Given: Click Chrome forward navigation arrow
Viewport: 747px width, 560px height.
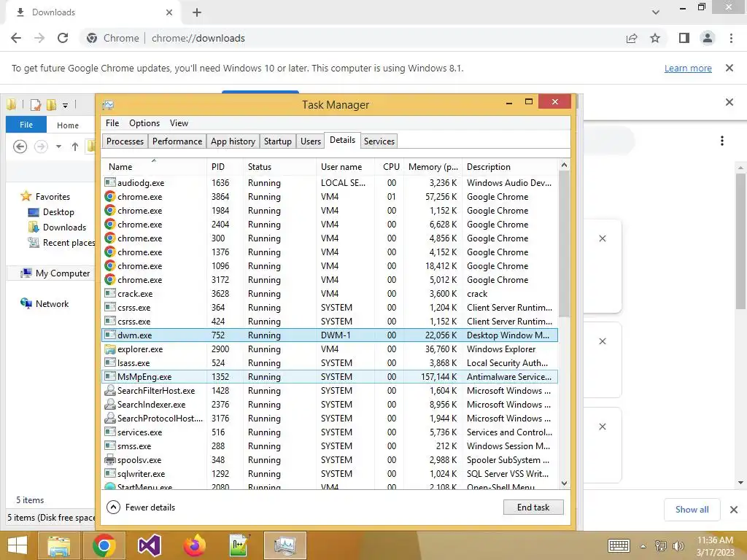Looking at the screenshot, I should point(39,38).
